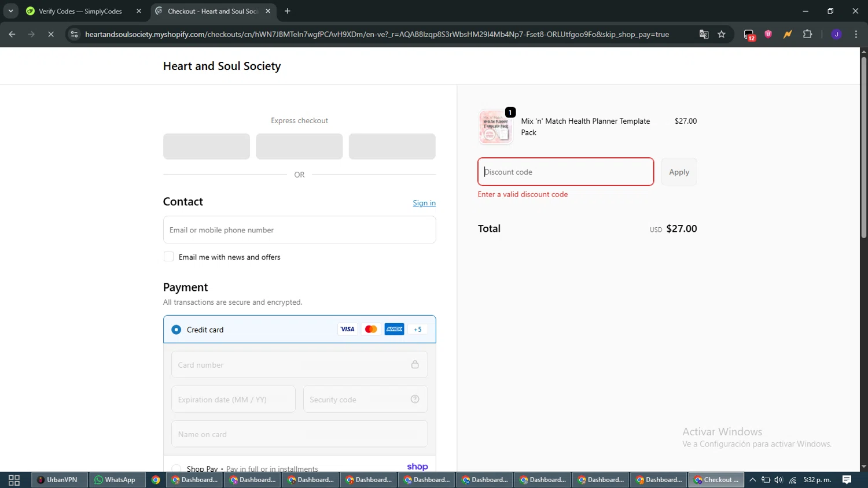Open volume control in tray

click(779, 480)
